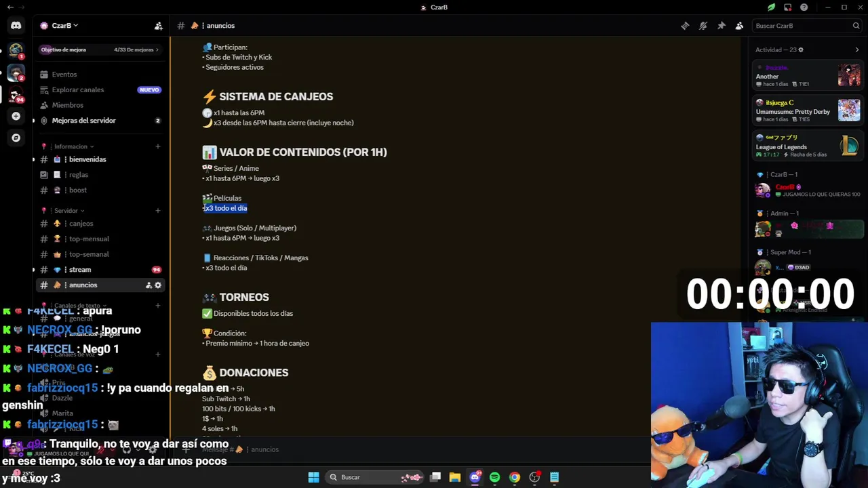Screen dimensions: 868x488
Task: Open Mejoras del servidor
Action: 100,121
